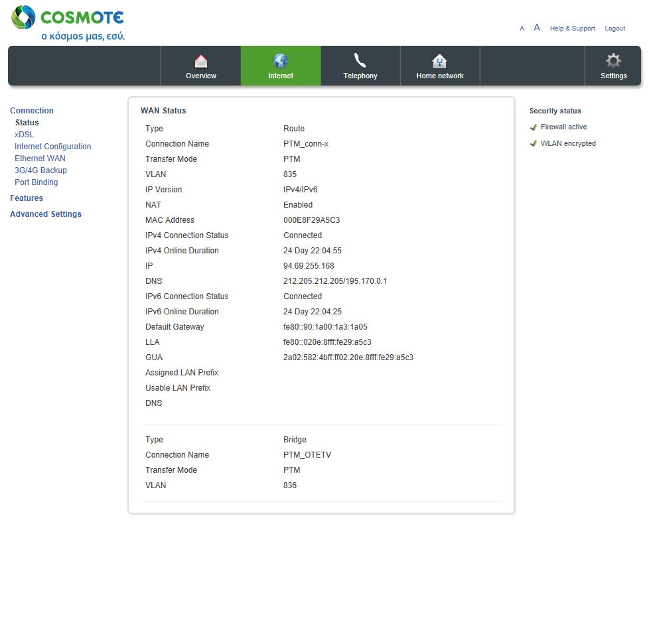Open 3G/4G Backup in the sidebar

(x=40, y=170)
